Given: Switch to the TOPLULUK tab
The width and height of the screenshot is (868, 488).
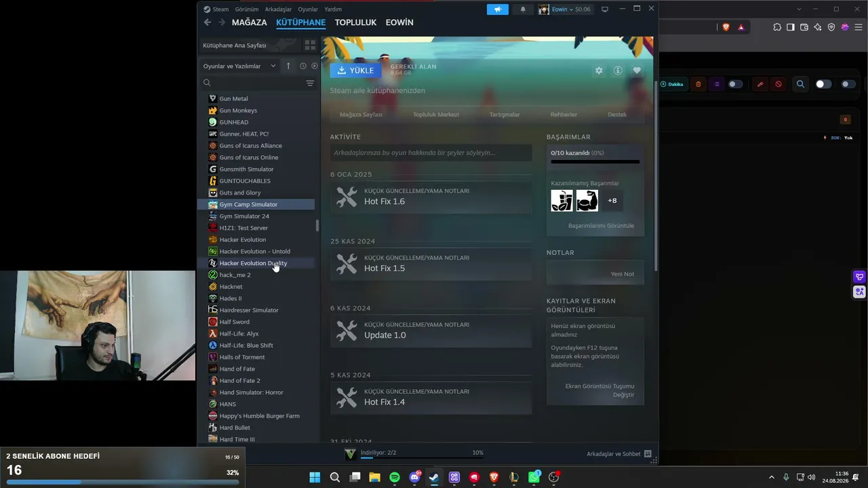Looking at the screenshot, I should coord(355,22).
